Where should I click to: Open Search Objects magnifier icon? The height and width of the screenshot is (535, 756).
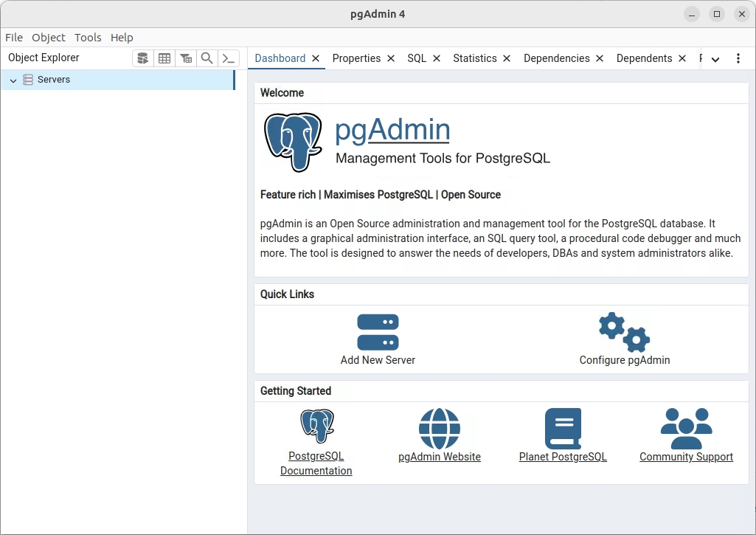(x=207, y=58)
